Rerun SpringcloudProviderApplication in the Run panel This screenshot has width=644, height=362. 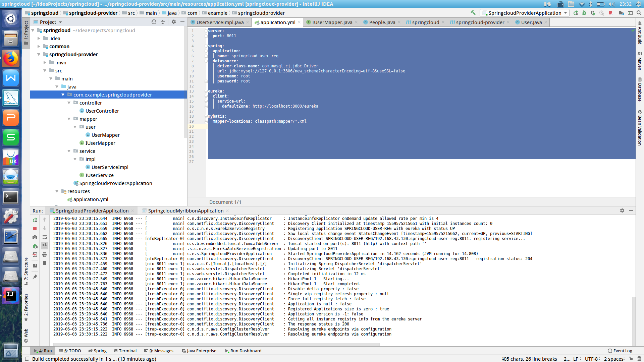(35, 220)
